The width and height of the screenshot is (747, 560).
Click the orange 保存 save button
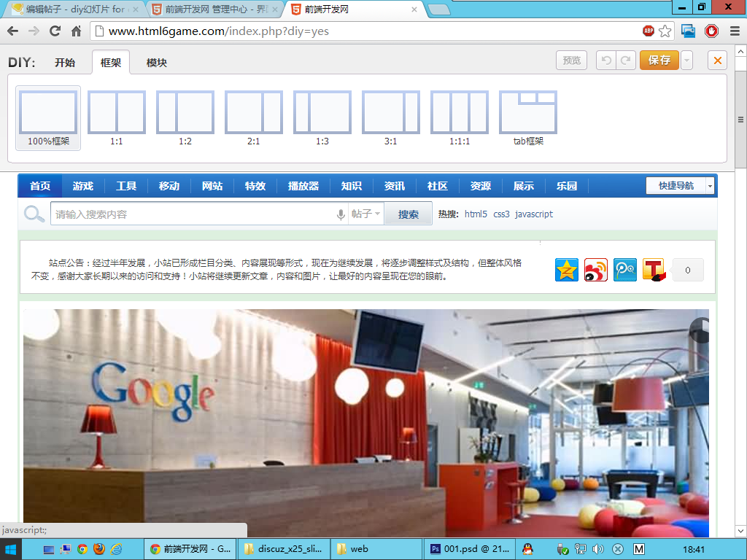click(659, 61)
